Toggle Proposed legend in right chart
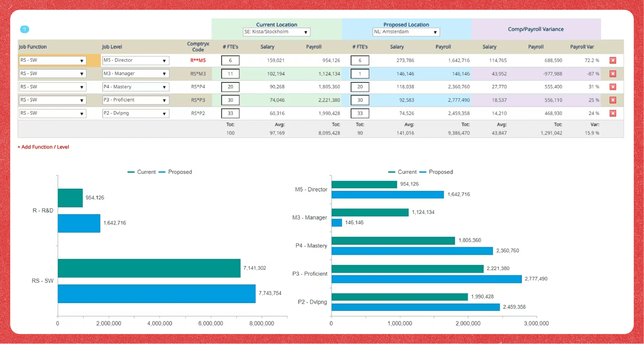Viewport: 644px width, 344px height. pos(436,172)
